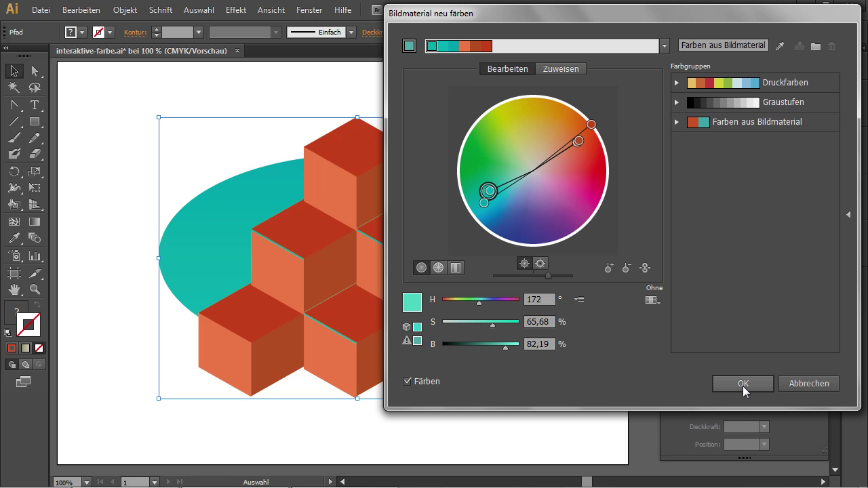
Task: Open the swatch library limit dropdown under Ohne
Action: (653, 300)
